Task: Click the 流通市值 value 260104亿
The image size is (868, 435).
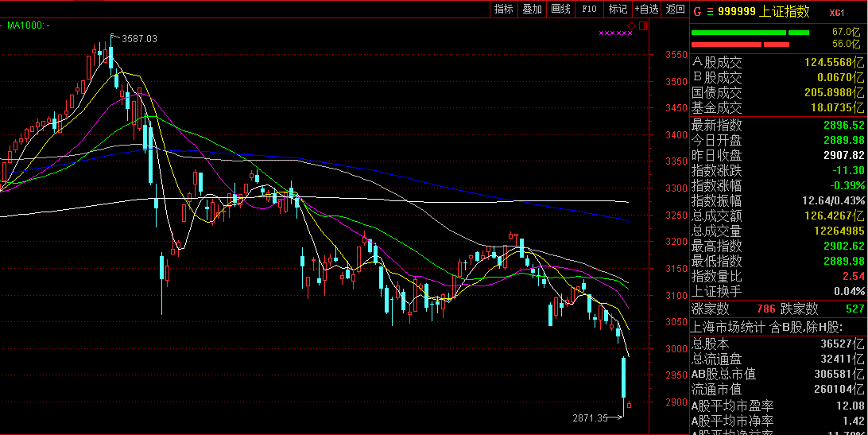Action: (x=839, y=390)
